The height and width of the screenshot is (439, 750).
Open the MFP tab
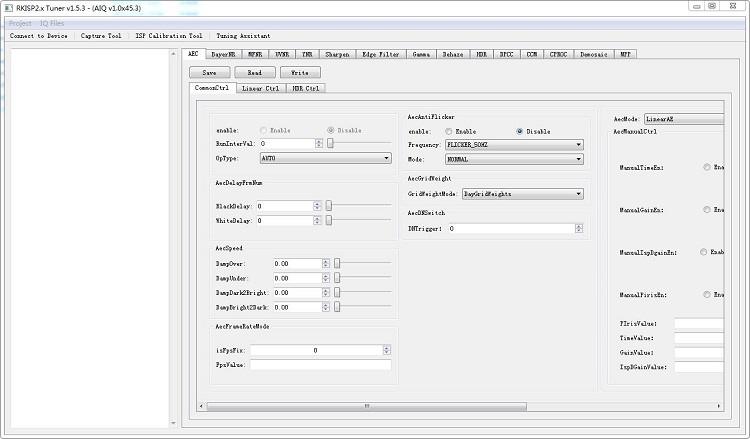[x=625, y=55]
